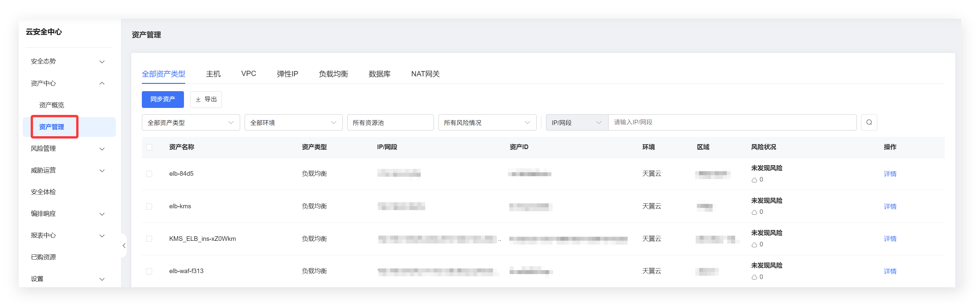Expand the 风险管理 sidebar menu
Viewport: 980px width, 306px height.
(x=69, y=148)
